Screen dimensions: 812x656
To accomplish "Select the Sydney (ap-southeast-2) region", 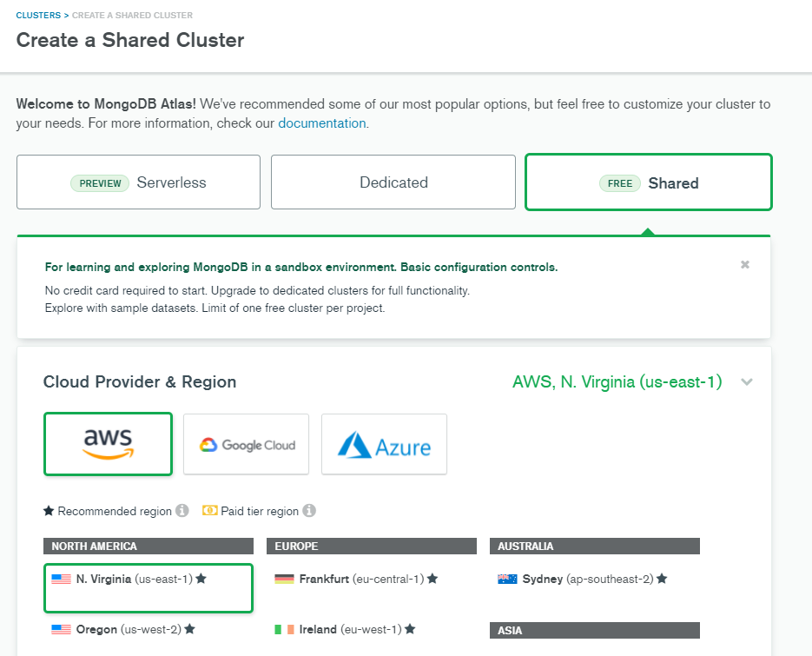I will click(587, 579).
